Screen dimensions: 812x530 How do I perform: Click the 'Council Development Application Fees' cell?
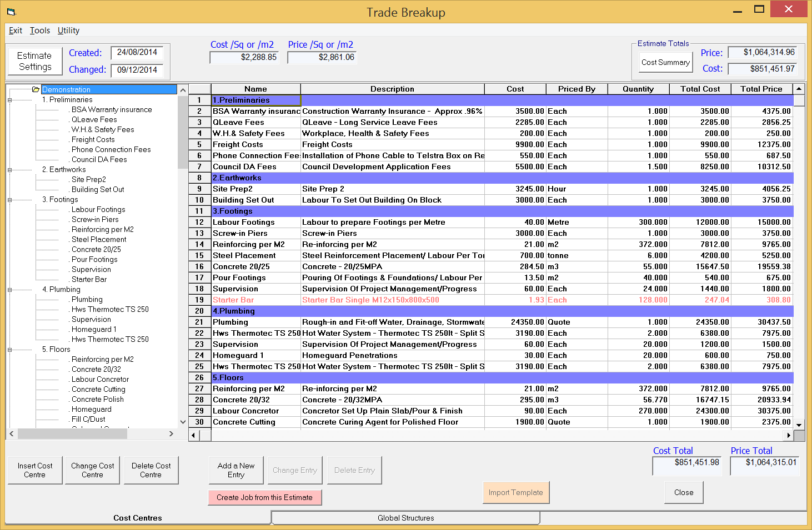[x=393, y=166]
